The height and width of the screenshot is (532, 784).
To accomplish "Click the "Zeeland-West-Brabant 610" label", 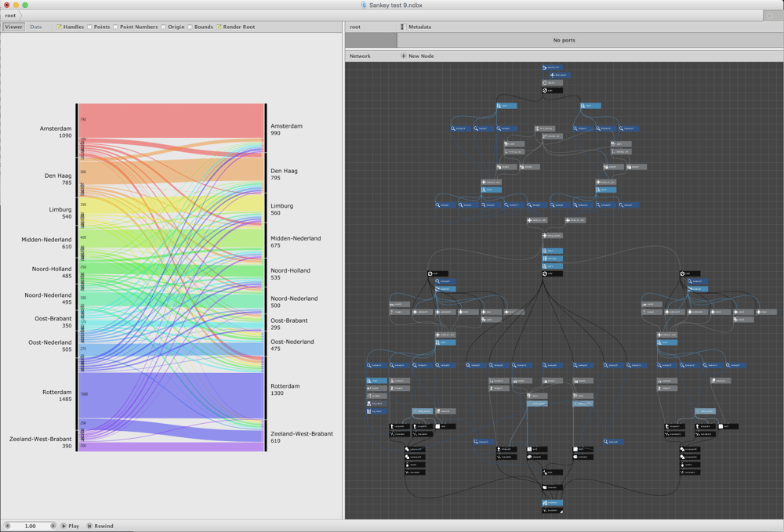I will click(x=302, y=437).
